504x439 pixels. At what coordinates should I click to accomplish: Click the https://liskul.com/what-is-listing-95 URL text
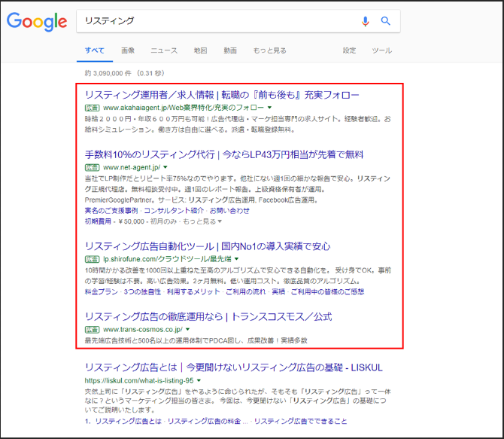[x=139, y=381]
